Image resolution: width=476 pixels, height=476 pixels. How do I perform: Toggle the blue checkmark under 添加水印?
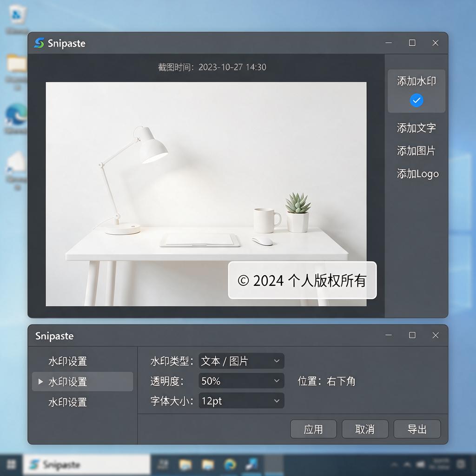(416, 100)
